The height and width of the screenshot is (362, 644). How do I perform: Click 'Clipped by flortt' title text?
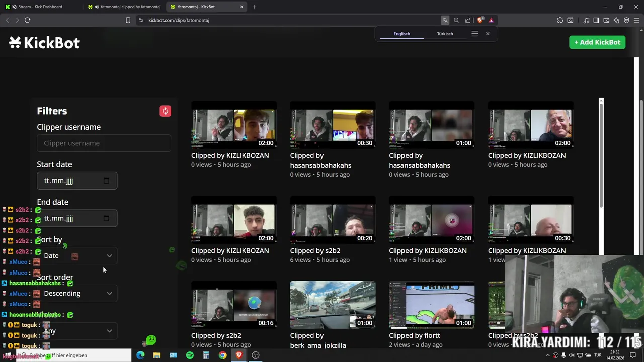[x=415, y=335]
